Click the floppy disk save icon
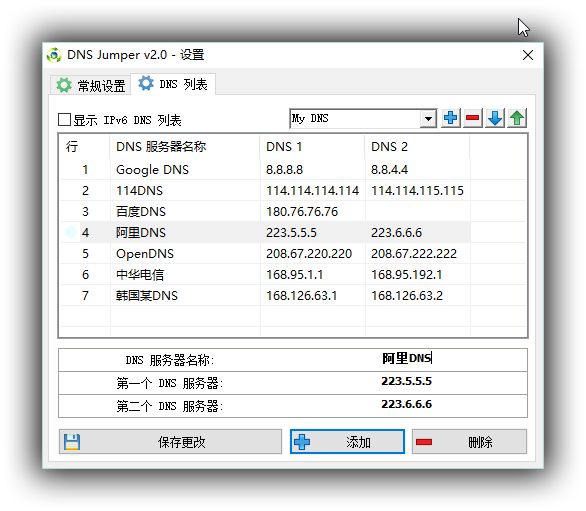 72,442
